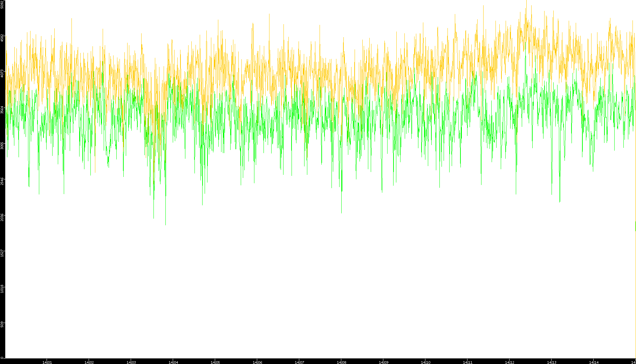Screen dimensions: 636x364
Task: Click the 1018 vertical axis label
Action: coord(2,289)
